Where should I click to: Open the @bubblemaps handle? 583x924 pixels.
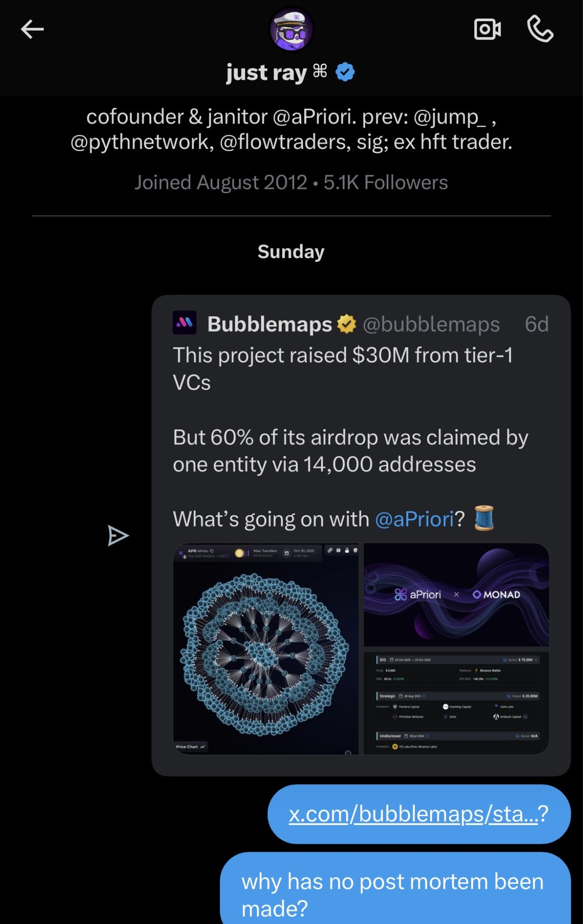pyautogui.click(x=432, y=324)
